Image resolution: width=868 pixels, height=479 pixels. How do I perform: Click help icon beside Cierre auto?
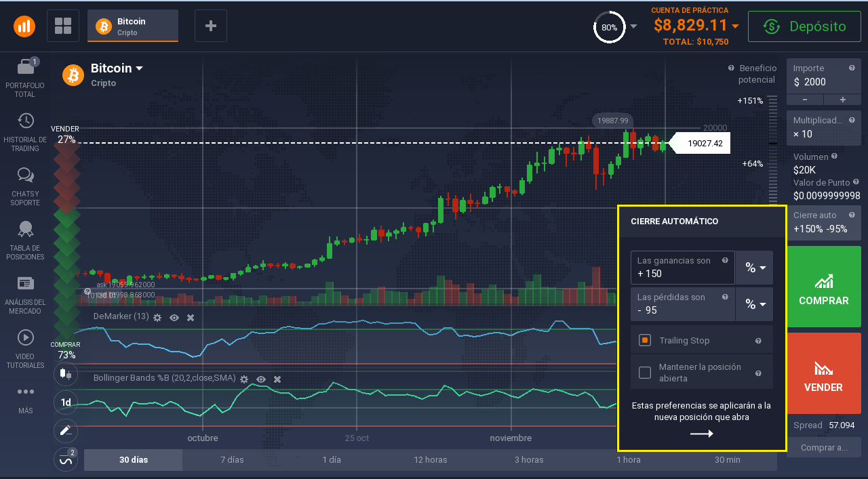point(852,215)
